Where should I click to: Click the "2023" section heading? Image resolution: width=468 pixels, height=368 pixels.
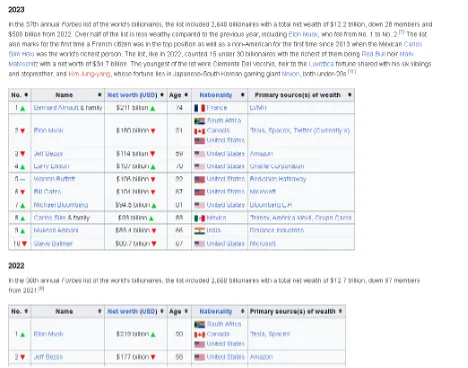point(16,10)
